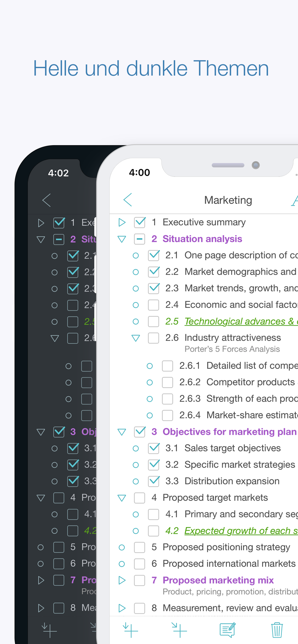Open the edit note icon
The image size is (298, 644).
[227, 630]
